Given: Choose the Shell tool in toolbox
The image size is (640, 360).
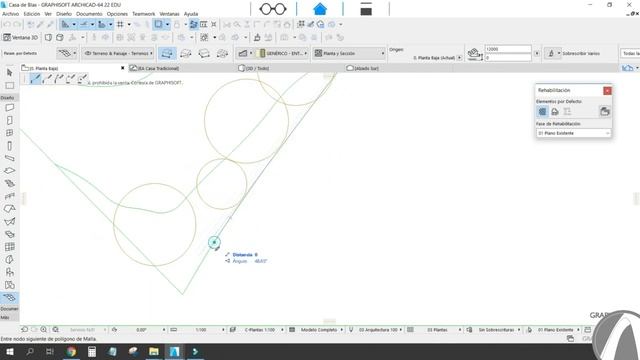Looking at the screenshot, I should (x=9, y=222).
